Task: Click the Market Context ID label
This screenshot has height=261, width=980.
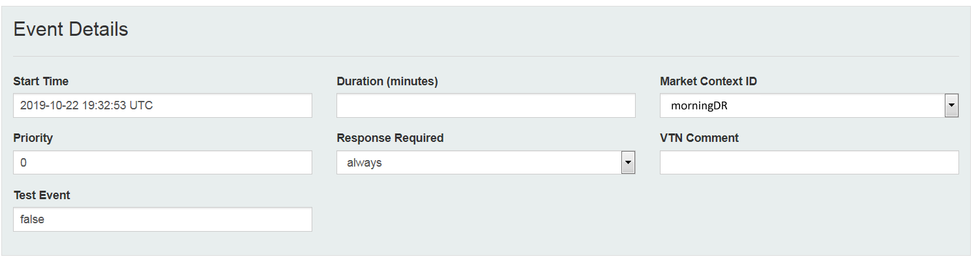Action: (x=708, y=81)
